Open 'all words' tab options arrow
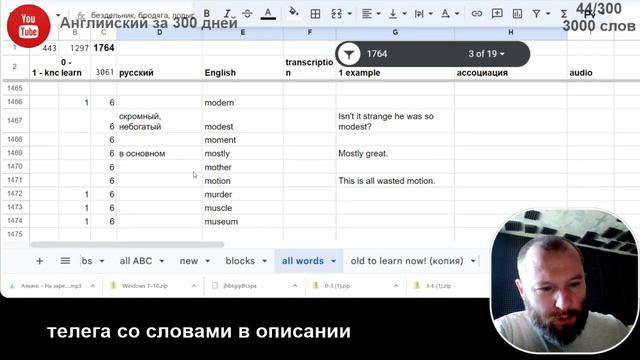Viewport: 640px width, 360px height. click(333, 261)
